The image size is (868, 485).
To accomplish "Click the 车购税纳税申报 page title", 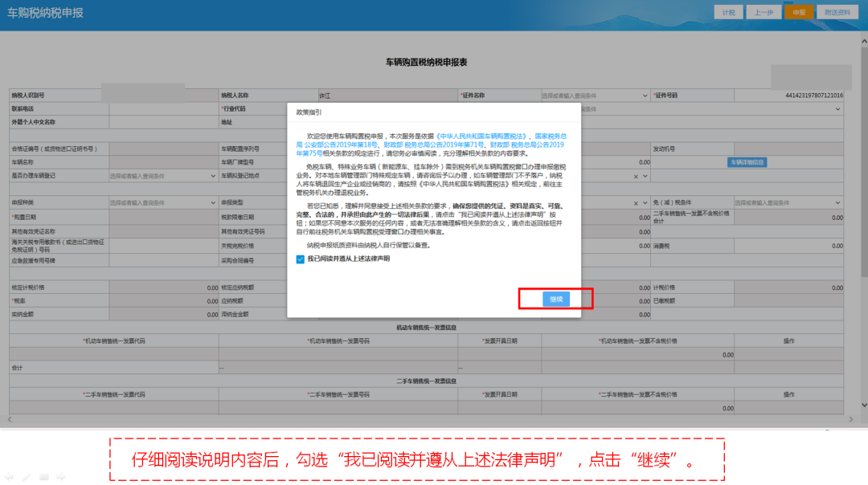I will pos(45,13).
